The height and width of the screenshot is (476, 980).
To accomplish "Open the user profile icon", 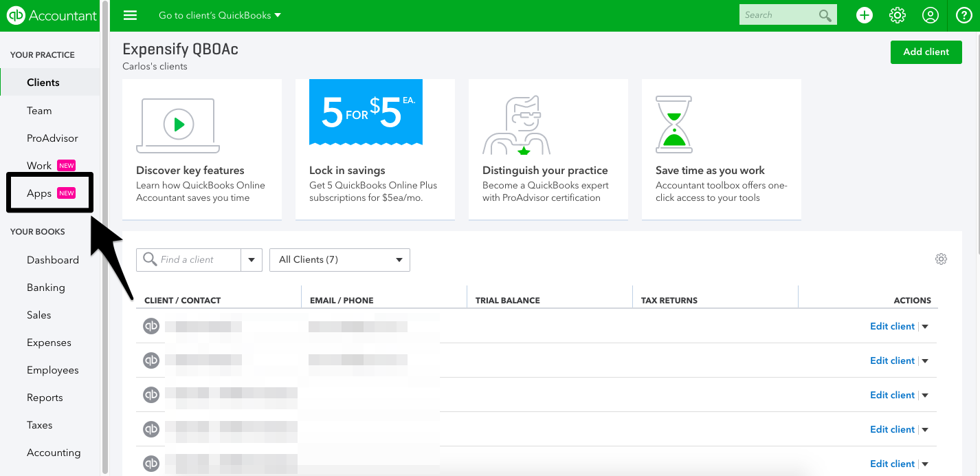I will tap(930, 15).
